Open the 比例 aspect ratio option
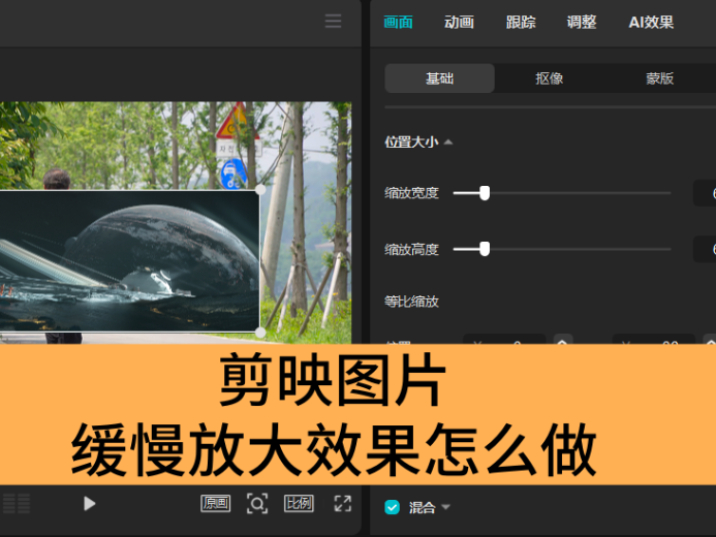Image resolution: width=716 pixels, height=537 pixels. [x=299, y=504]
